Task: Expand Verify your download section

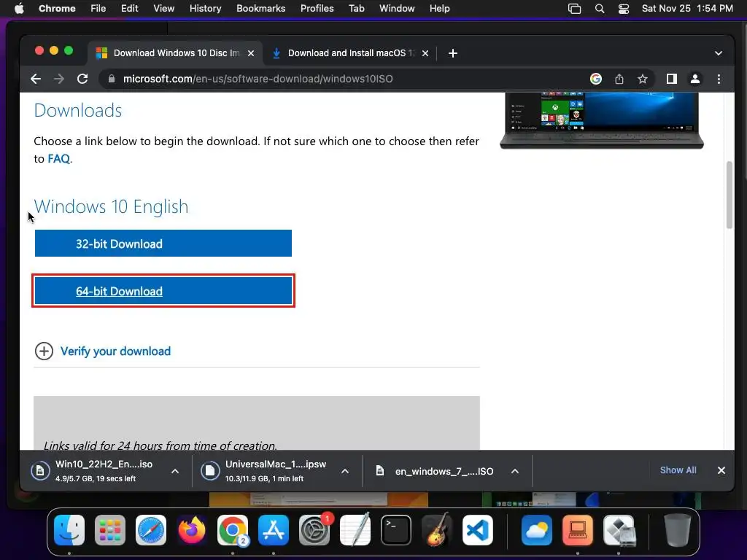Action: point(44,351)
